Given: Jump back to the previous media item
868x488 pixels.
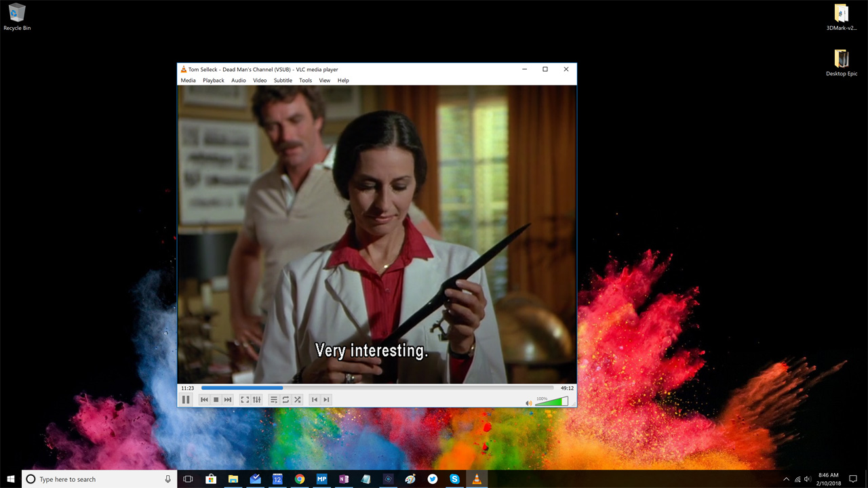Looking at the screenshot, I should coord(204,399).
